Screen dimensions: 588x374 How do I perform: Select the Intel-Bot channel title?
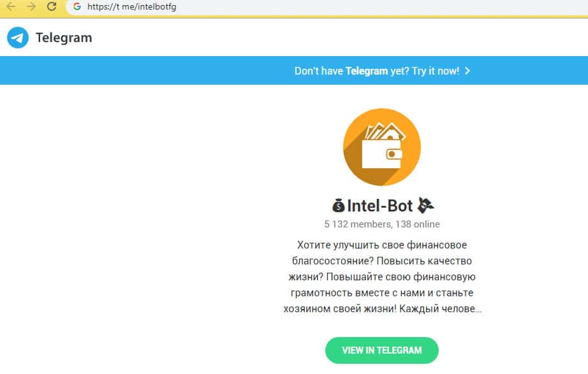pos(380,206)
